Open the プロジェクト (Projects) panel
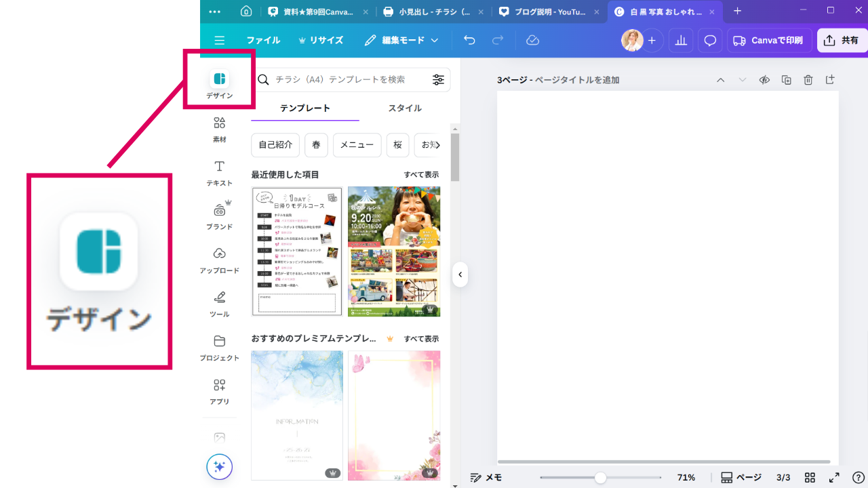Viewport: 868px width, 488px height. pyautogui.click(x=219, y=346)
